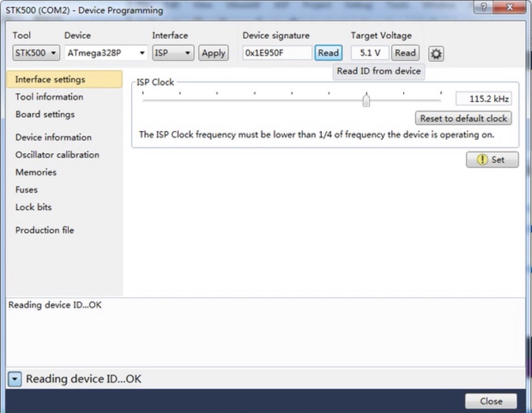Go to Board settings
Viewport: 532px width, 413px height.
(45, 115)
